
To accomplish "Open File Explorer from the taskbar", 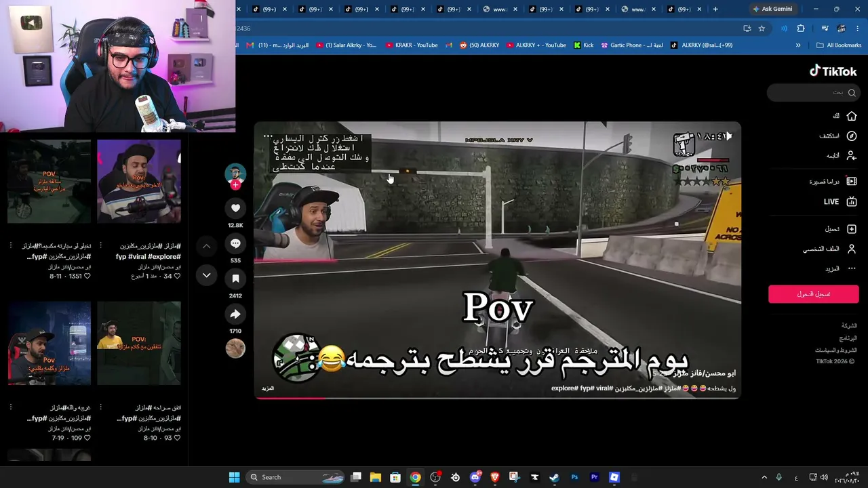I will (x=376, y=477).
